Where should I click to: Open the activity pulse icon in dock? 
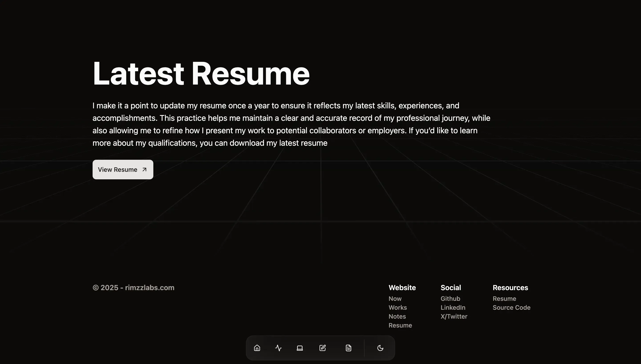(278, 348)
